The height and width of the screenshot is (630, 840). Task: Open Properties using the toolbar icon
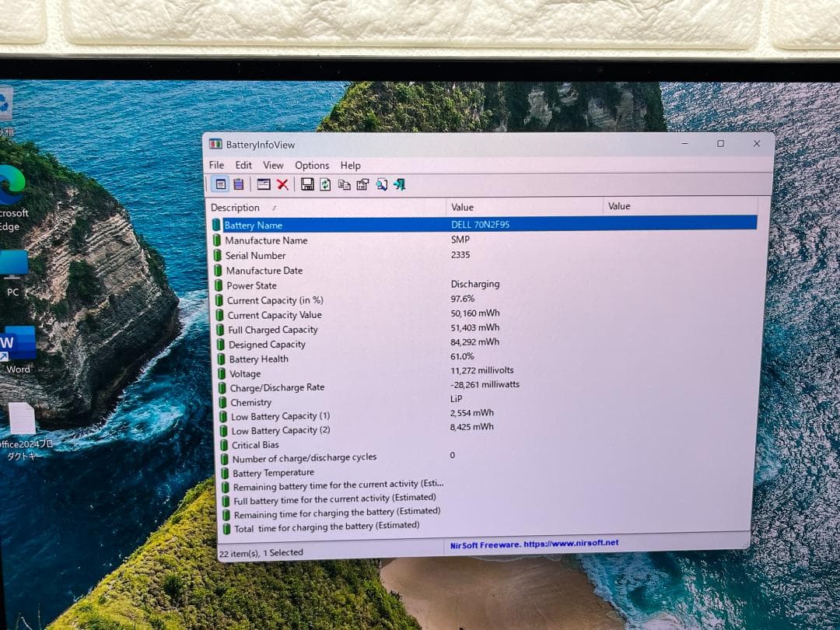[362, 184]
